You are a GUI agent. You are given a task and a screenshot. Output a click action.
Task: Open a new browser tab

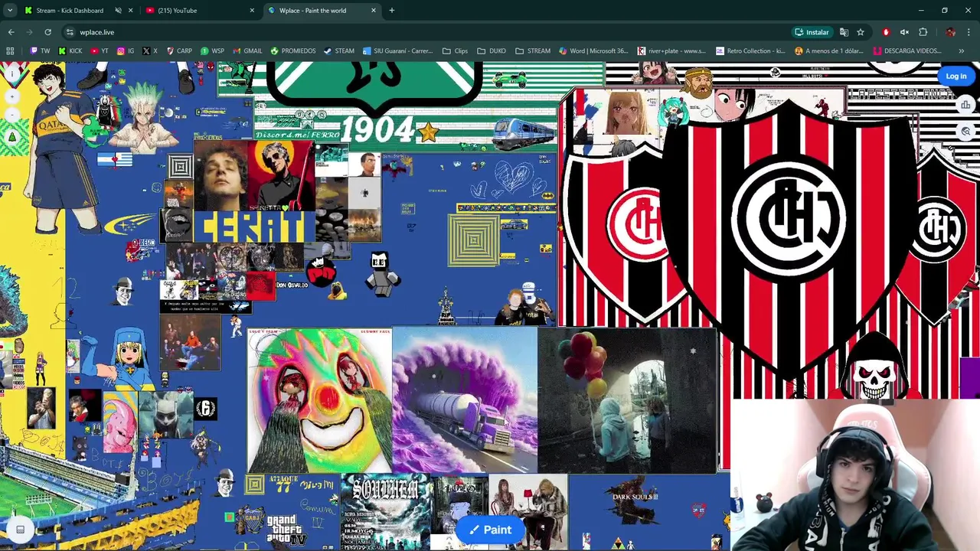(391, 11)
